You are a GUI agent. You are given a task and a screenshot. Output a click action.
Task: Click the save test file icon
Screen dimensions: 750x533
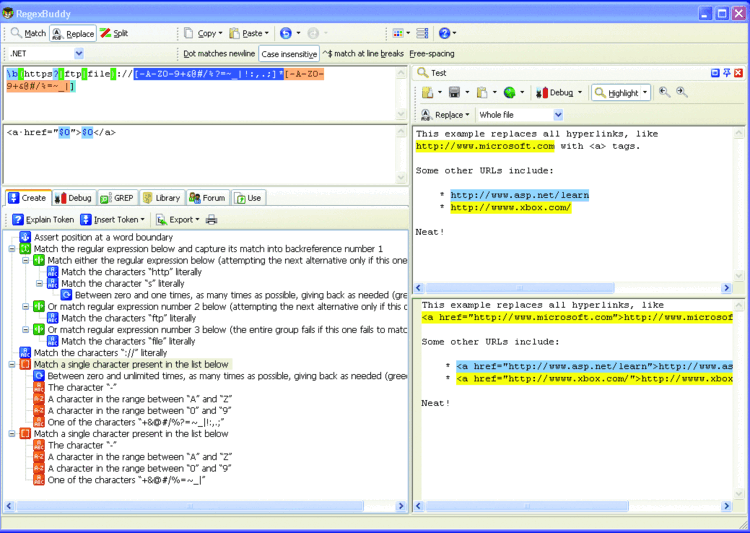[x=454, y=92]
